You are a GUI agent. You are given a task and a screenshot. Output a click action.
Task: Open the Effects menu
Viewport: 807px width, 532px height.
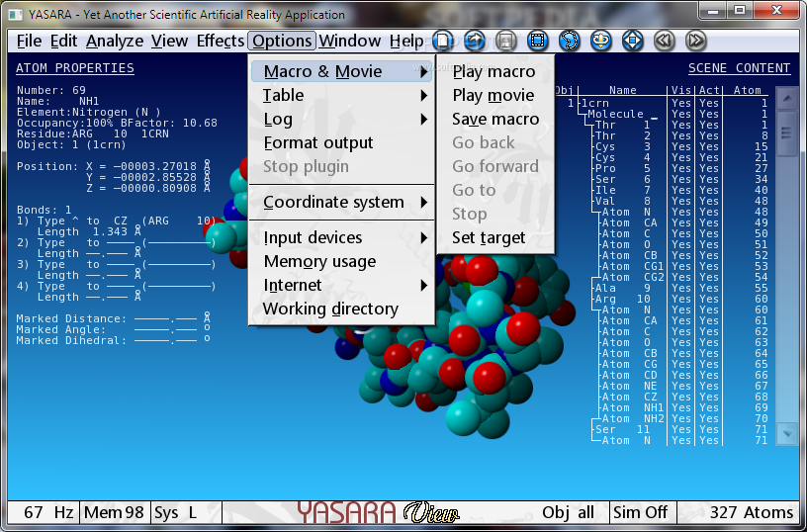click(221, 41)
